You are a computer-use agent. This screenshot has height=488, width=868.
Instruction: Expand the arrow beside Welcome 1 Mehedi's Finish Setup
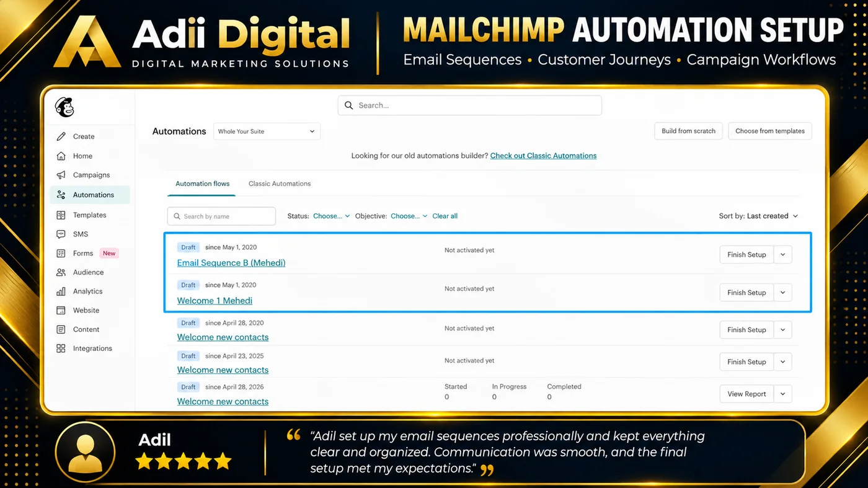pos(783,293)
